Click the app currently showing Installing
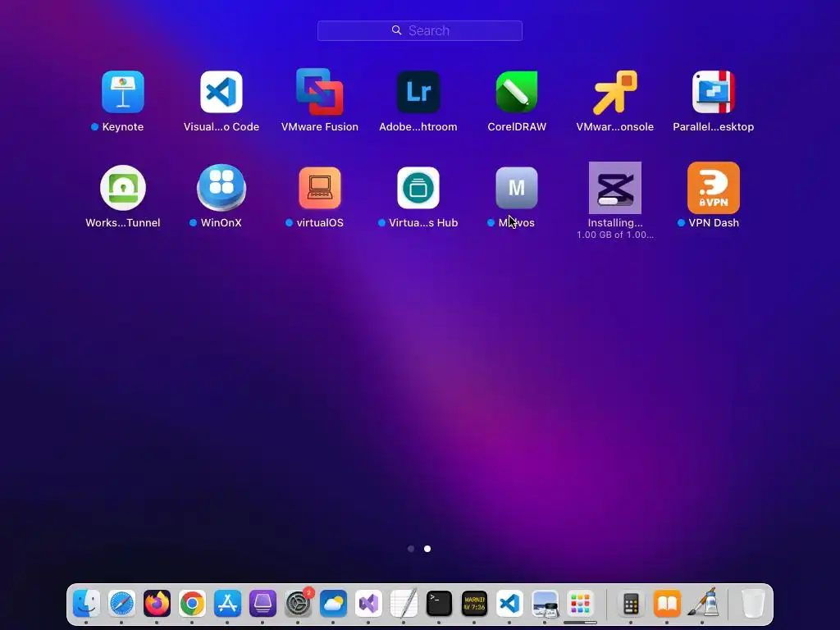 615,188
